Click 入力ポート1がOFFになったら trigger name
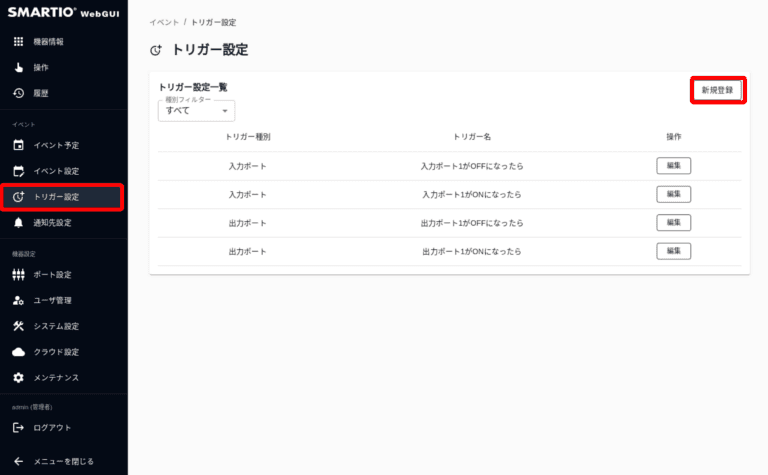Image resolution: width=768 pixels, height=475 pixels. point(472,166)
